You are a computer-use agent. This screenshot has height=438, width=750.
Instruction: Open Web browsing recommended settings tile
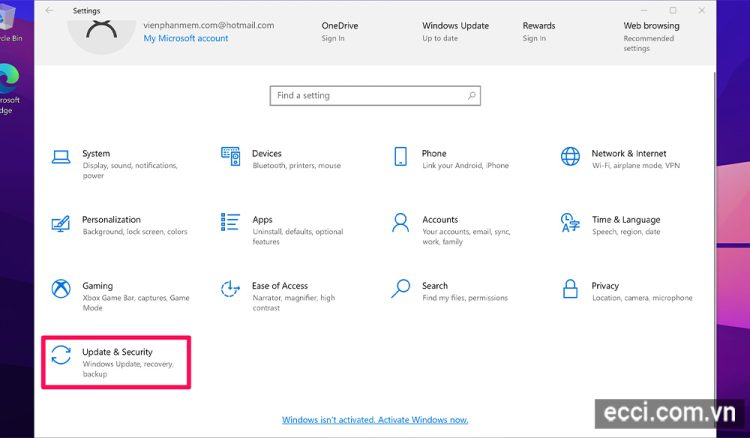651,36
